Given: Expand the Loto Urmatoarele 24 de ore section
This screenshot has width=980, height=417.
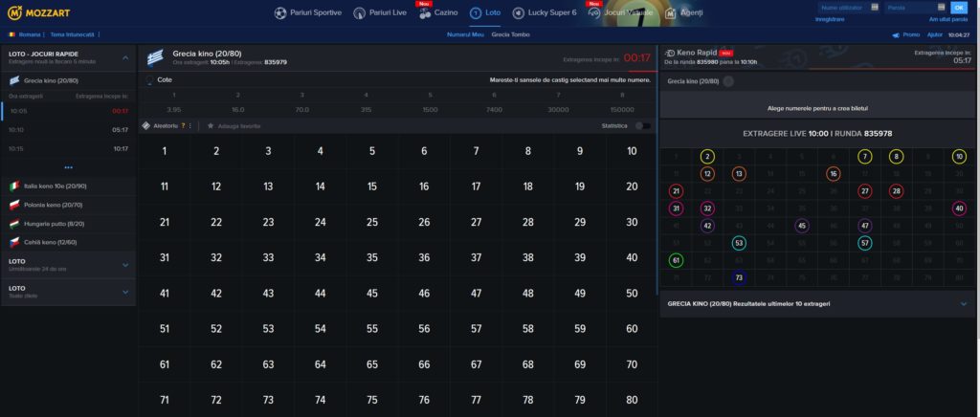Looking at the screenshot, I should tap(125, 265).
